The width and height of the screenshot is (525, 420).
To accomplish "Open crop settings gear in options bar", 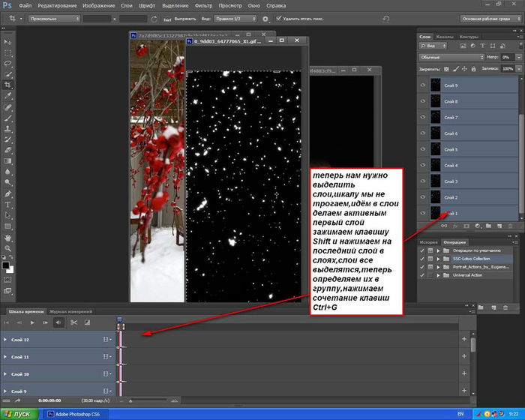I will [265, 19].
